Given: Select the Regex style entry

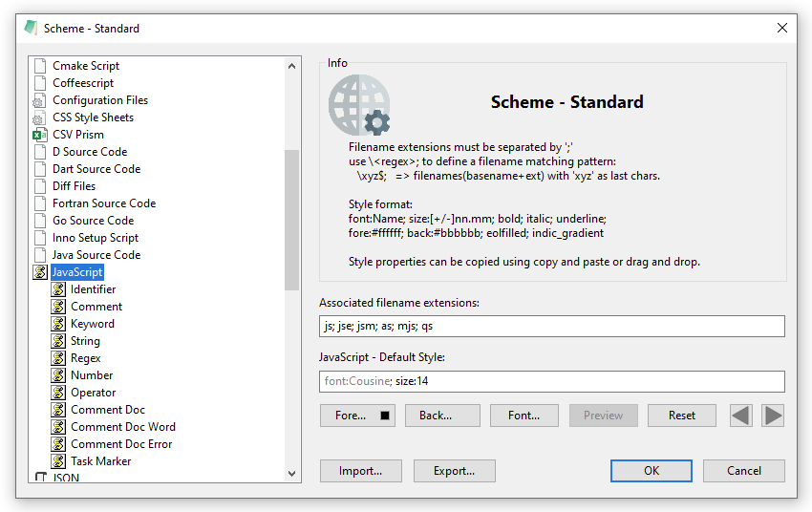Looking at the screenshot, I should tap(85, 357).
